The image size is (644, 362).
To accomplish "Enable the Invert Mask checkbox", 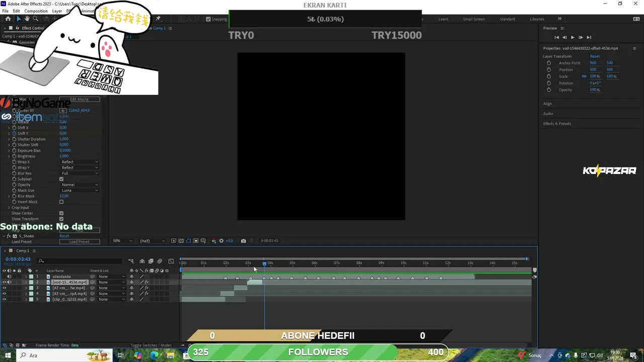I will pyautogui.click(x=61, y=202).
